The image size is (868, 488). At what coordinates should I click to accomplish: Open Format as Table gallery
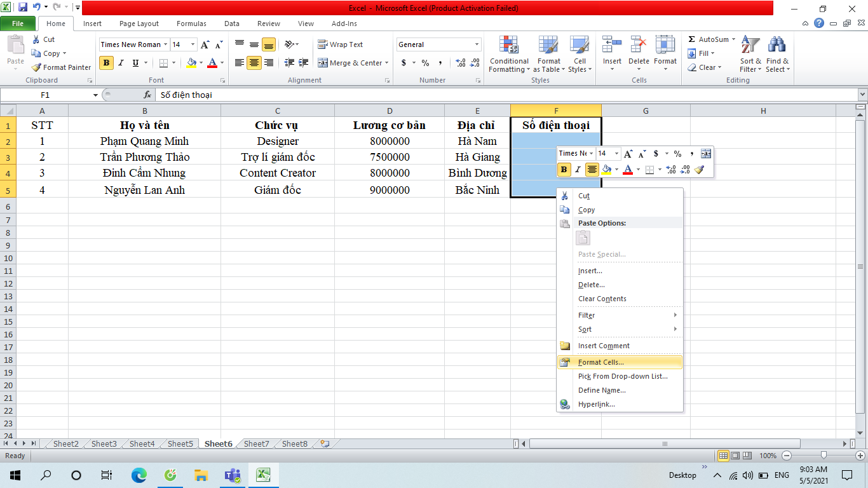(548, 55)
